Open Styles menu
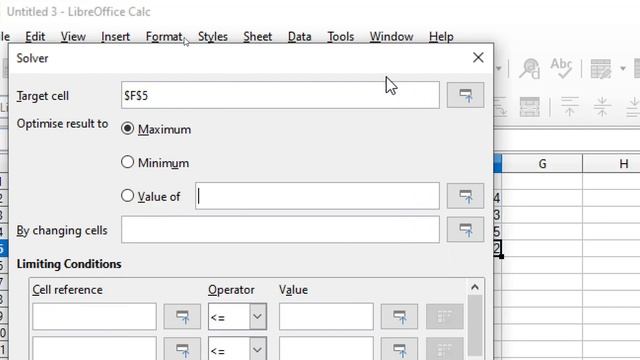 click(213, 37)
